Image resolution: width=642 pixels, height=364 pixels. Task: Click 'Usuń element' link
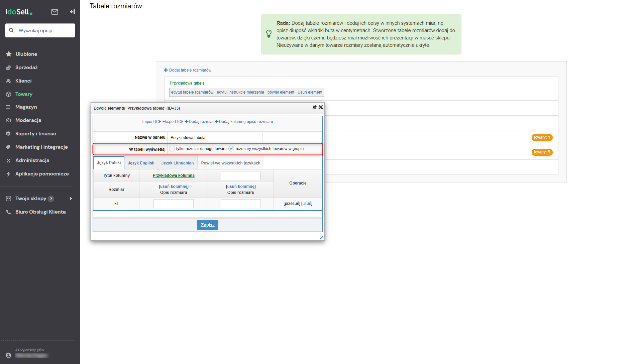(310, 92)
